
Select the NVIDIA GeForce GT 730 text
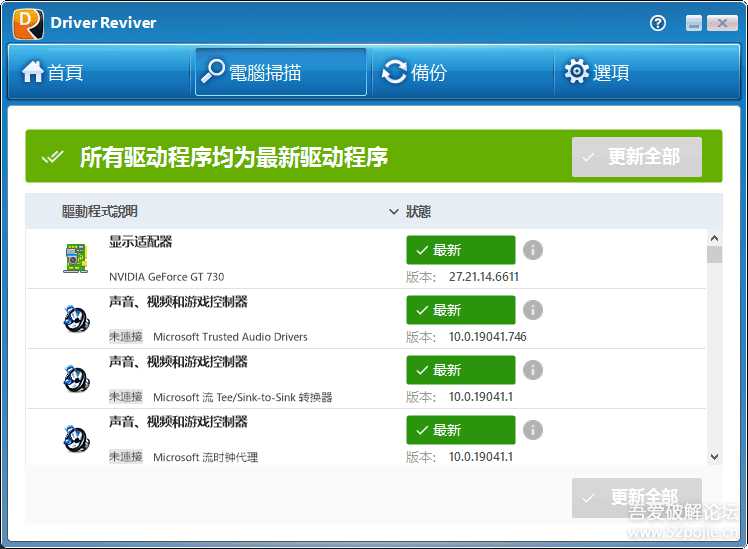tap(166, 277)
